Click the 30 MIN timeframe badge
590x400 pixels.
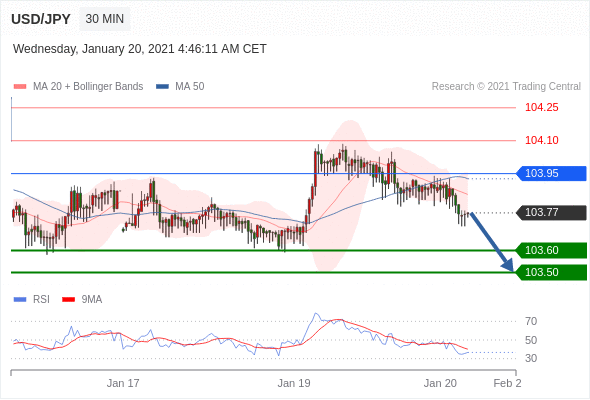tap(105, 19)
